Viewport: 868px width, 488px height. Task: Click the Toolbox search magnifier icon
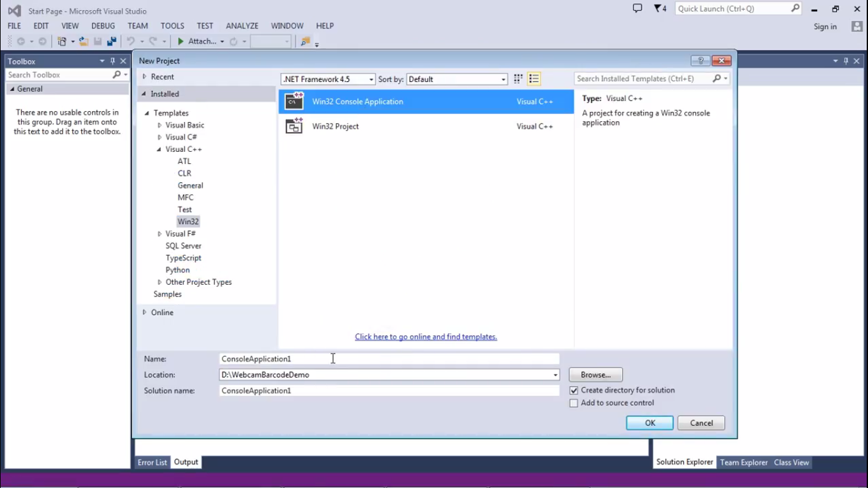pos(116,75)
